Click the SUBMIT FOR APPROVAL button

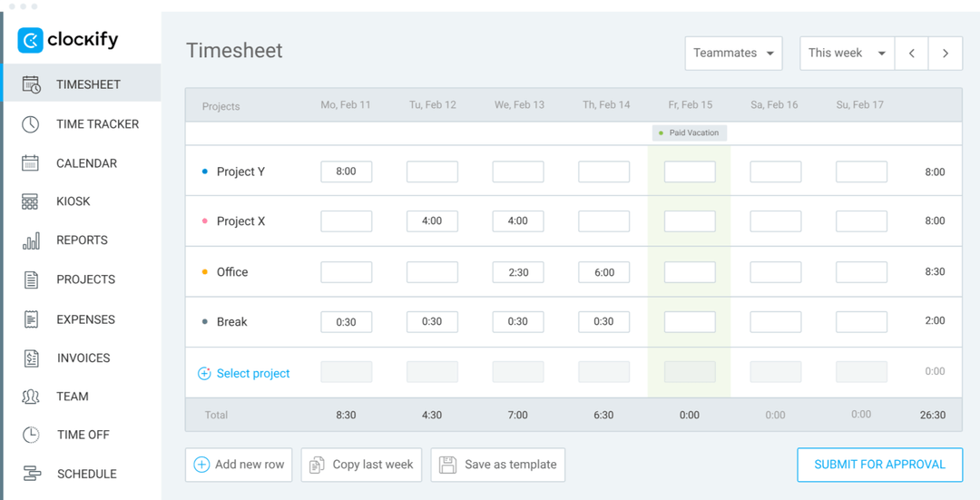879,465
